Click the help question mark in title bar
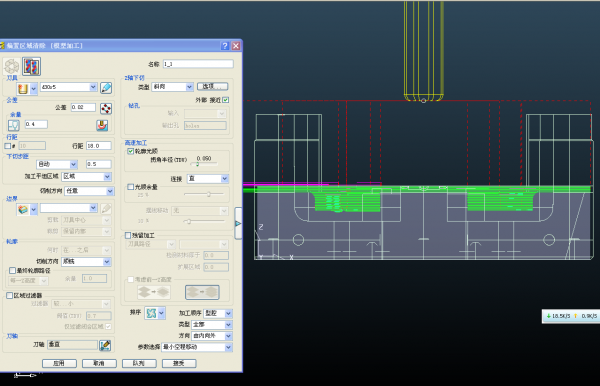 (x=225, y=46)
